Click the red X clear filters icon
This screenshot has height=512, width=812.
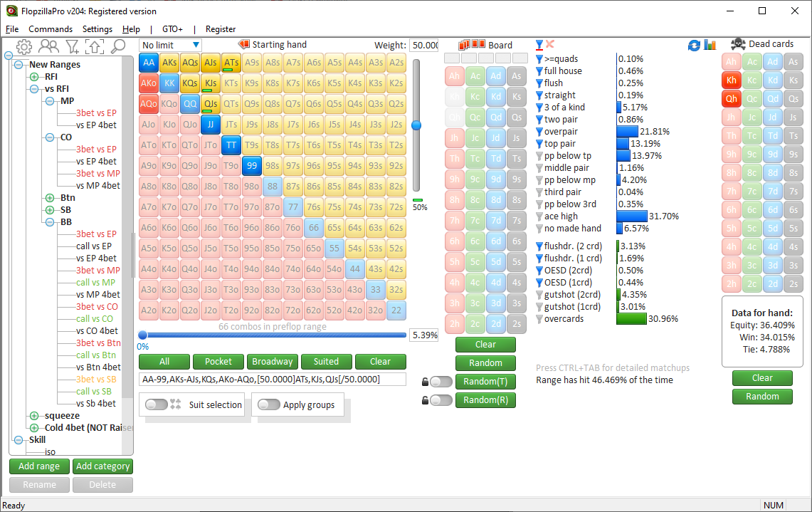tap(550, 45)
